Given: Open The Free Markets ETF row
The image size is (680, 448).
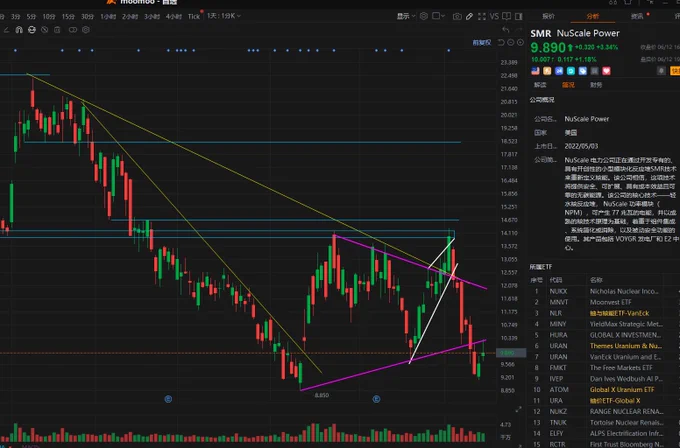Looking at the screenshot, I should tap(605, 368).
